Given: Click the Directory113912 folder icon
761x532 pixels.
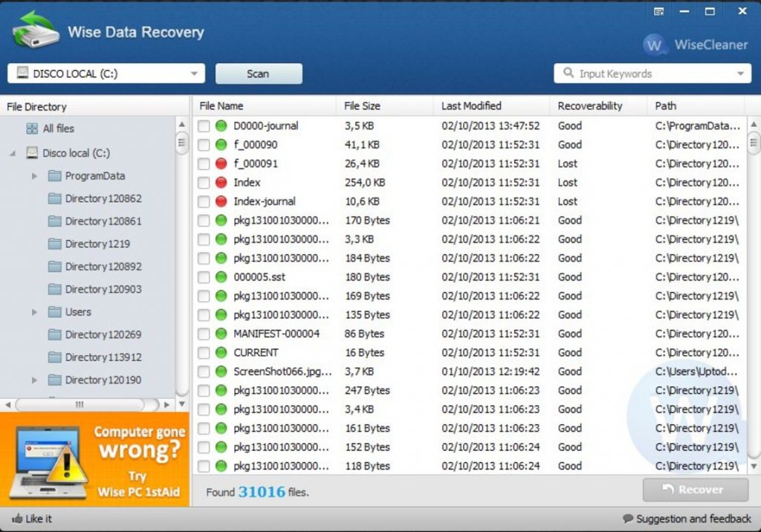Looking at the screenshot, I should [55, 357].
